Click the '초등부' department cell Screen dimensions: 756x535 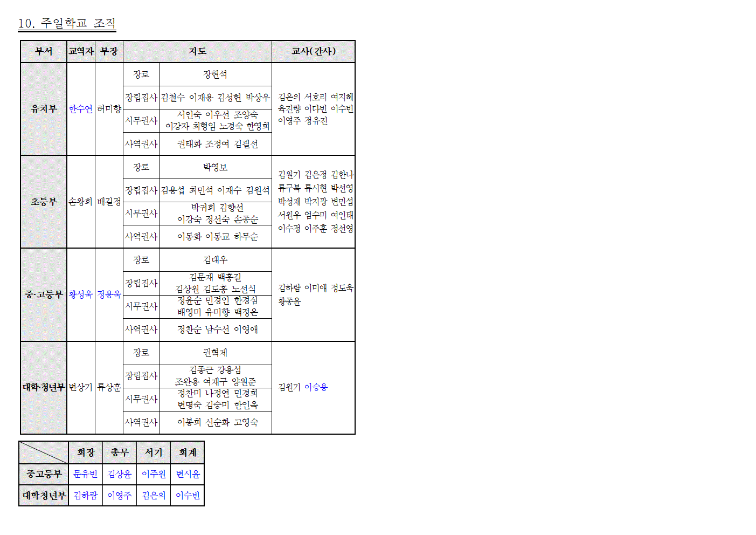click(x=44, y=202)
